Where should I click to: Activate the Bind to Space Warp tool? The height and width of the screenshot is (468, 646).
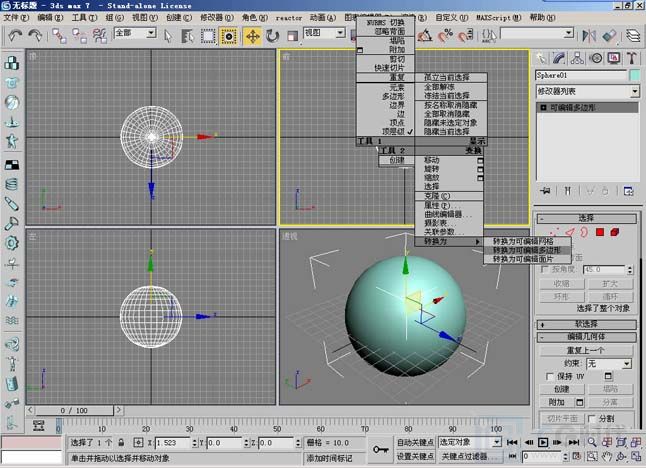click(x=100, y=36)
